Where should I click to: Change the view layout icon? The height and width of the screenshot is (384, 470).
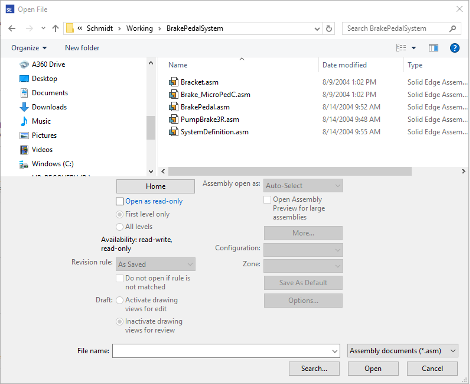click(x=401, y=48)
